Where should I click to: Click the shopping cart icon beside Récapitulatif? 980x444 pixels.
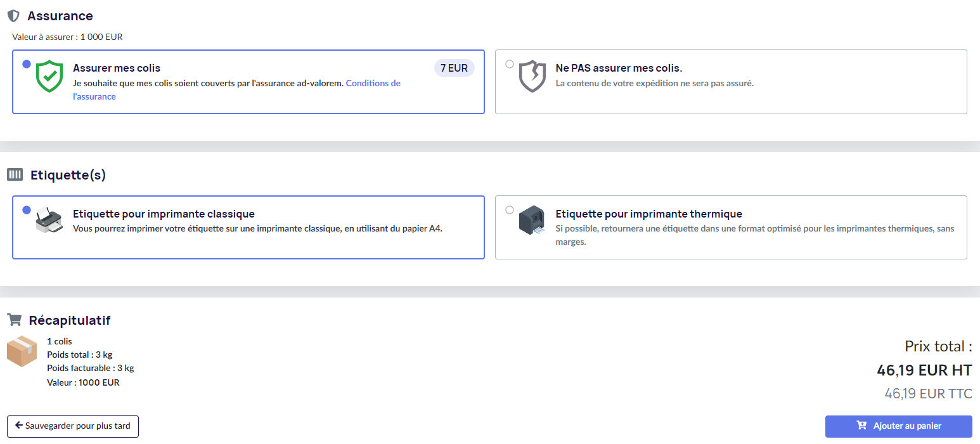click(x=14, y=320)
